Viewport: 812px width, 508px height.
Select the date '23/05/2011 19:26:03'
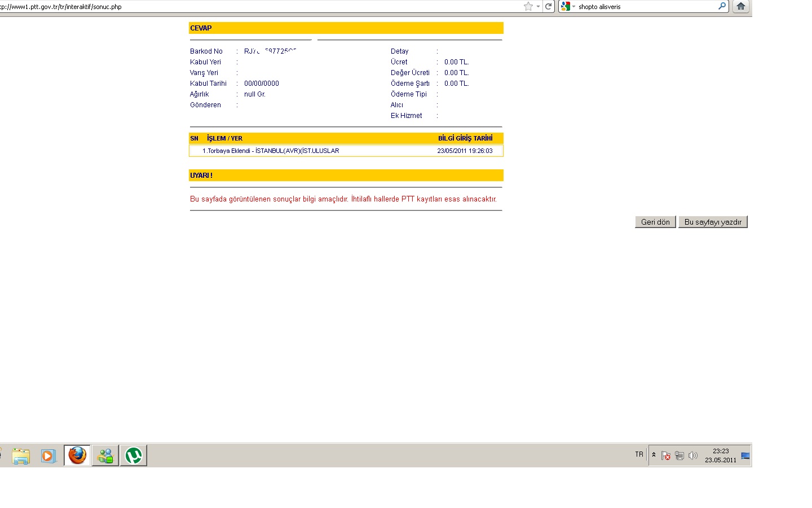click(465, 151)
